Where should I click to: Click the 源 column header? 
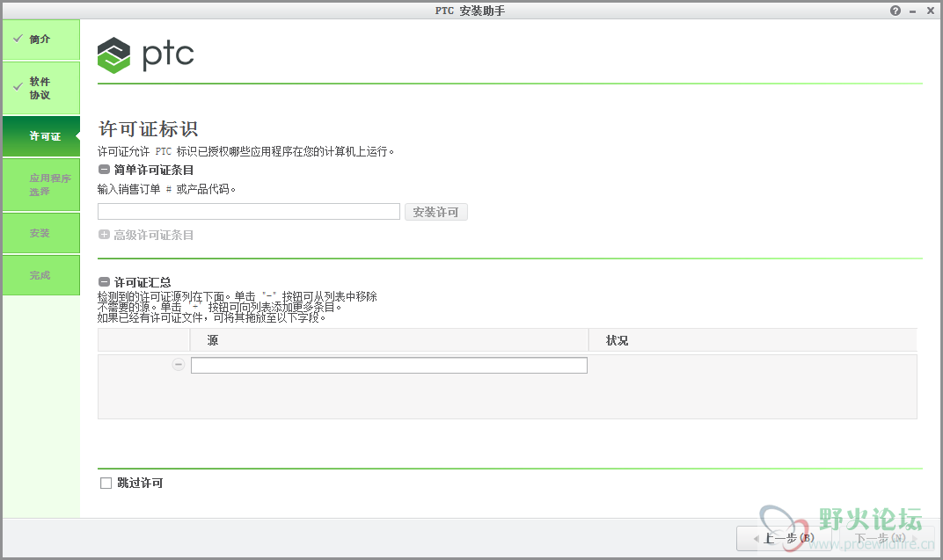[389, 340]
